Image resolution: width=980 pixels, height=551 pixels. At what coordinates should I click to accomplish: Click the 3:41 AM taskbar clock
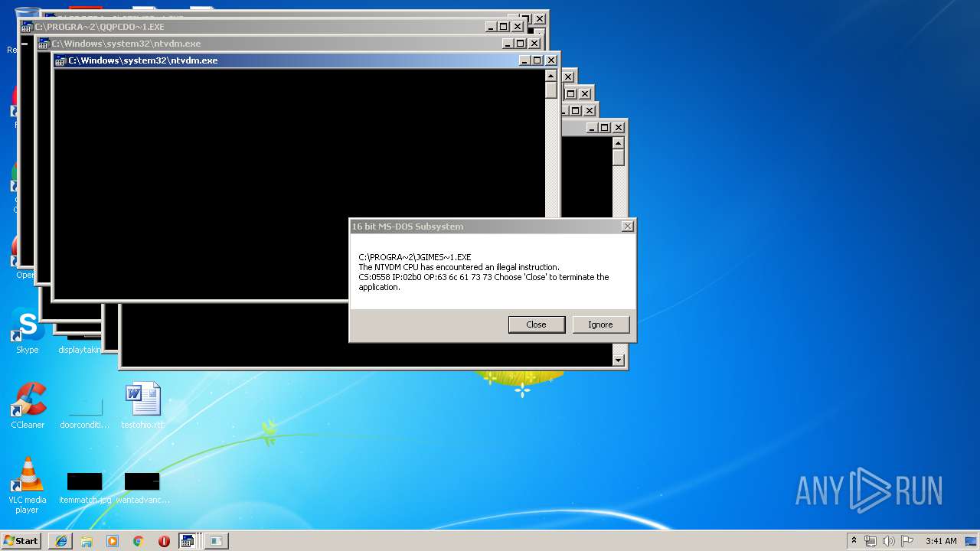941,541
